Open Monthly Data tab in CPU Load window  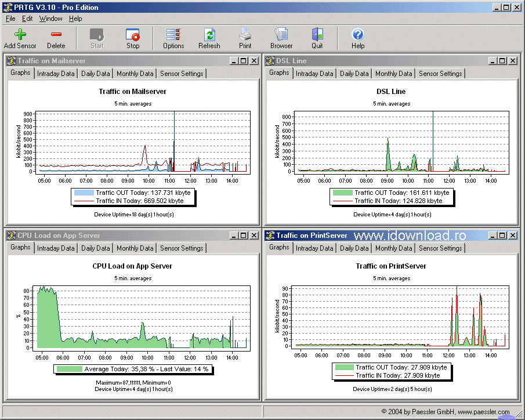[135, 248]
